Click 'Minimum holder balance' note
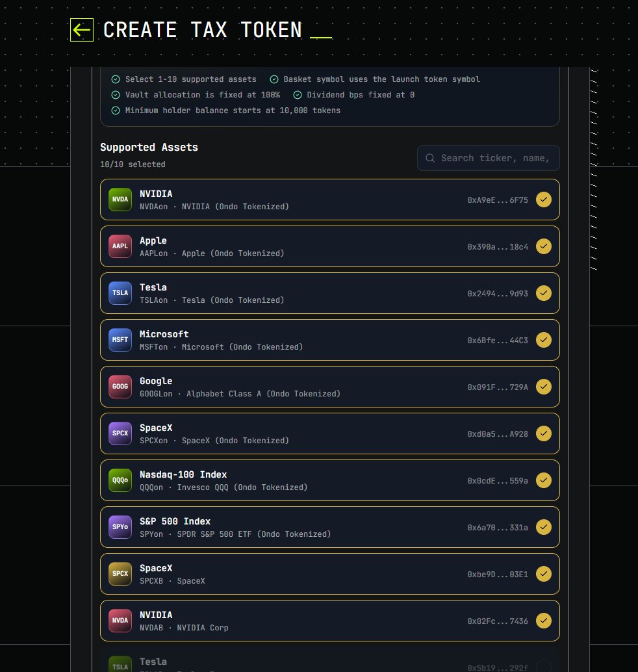Image resolution: width=638 pixels, height=672 pixels. (233, 110)
